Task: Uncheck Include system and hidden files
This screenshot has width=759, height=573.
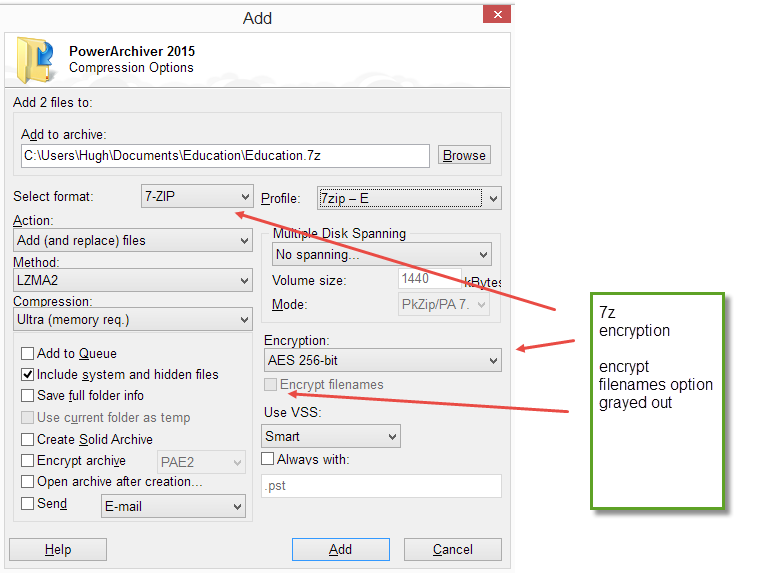Action: [28, 375]
